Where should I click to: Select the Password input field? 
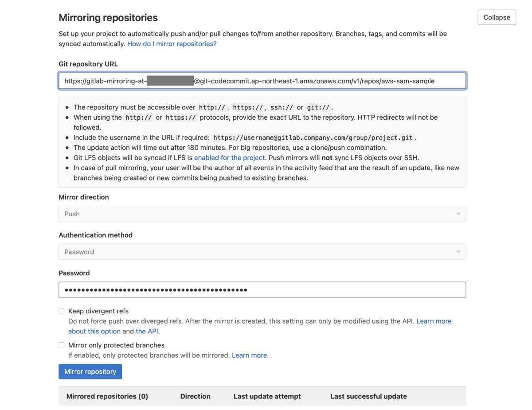pyautogui.click(x=262, y=290)
